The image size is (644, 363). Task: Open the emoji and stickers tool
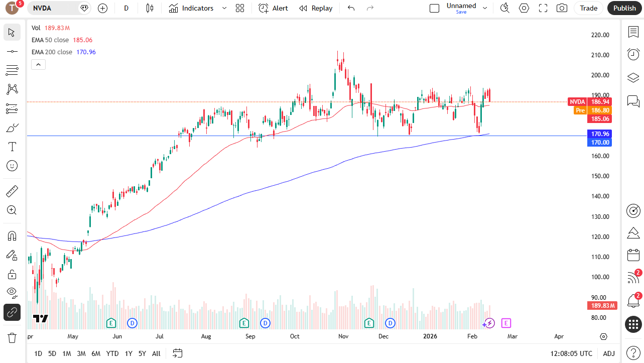(x=12, y=166)
